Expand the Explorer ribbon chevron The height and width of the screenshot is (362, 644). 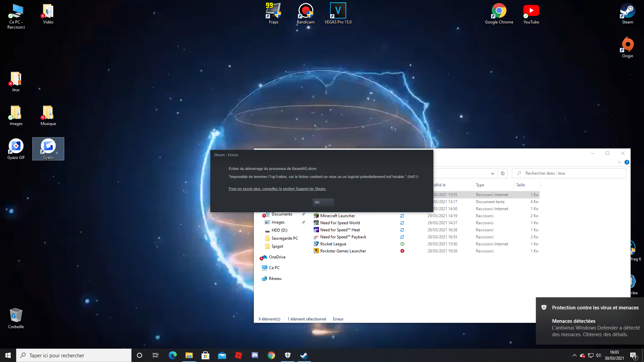[x=620, y=162]
